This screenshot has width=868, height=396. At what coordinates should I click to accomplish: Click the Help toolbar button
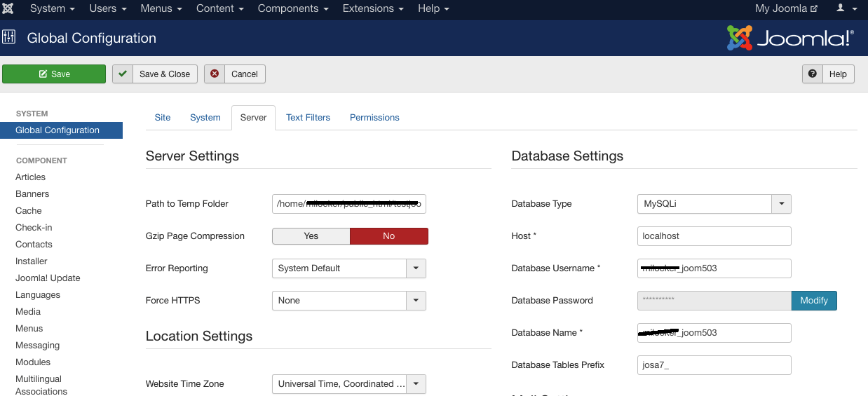[828, 74]
